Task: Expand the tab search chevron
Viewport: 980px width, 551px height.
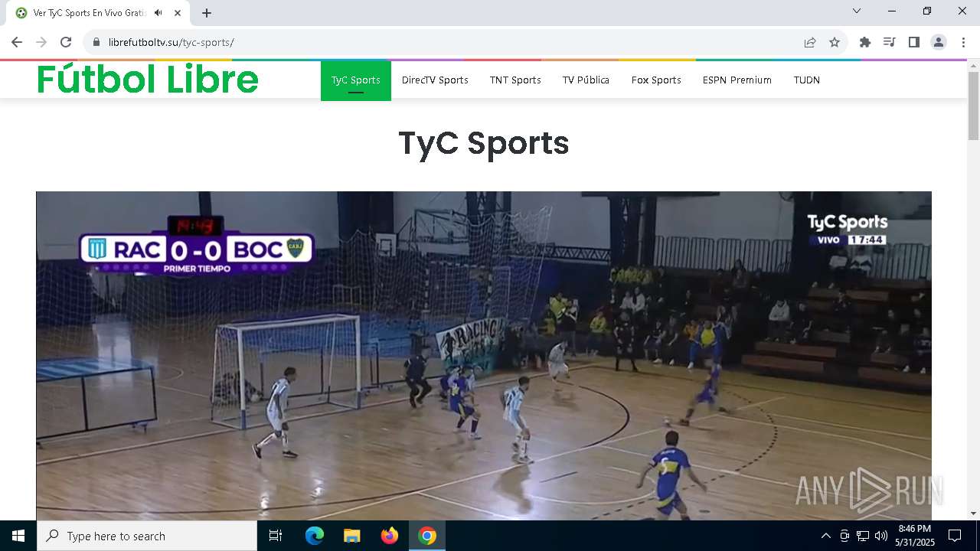Action: (x=857, y=11)
